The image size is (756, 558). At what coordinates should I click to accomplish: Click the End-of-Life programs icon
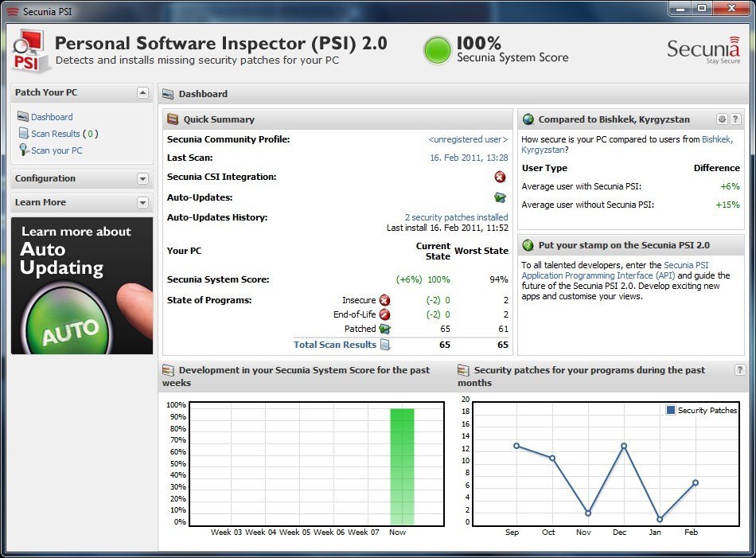[x=384, y=314]
